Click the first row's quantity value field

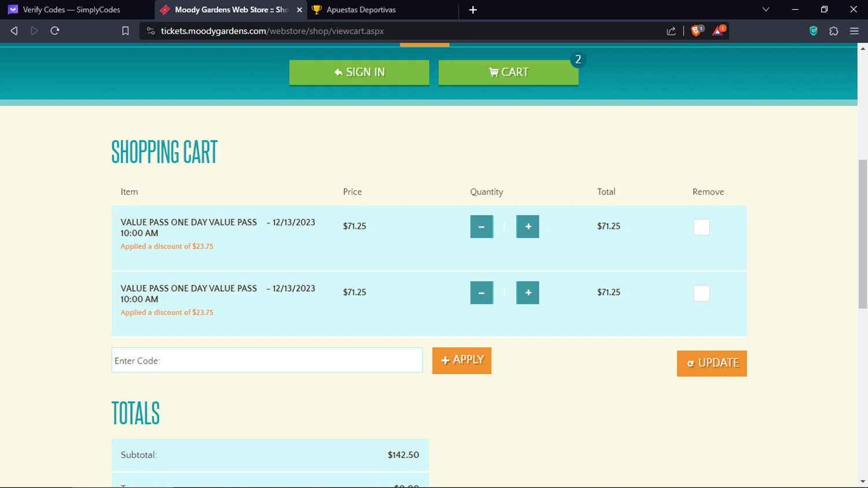click(505, 226)
